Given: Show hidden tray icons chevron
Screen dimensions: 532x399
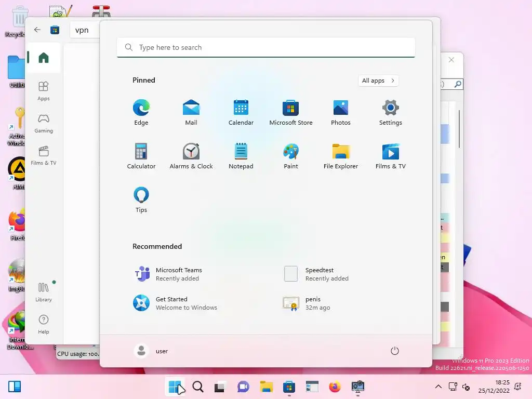Looking at the screenshot, I should point(438,387).
